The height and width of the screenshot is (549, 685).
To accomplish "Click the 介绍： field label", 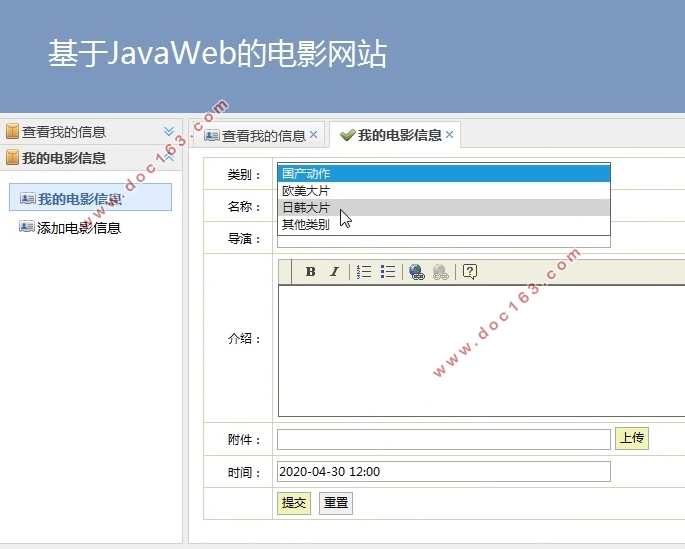I will click(244, 338).
